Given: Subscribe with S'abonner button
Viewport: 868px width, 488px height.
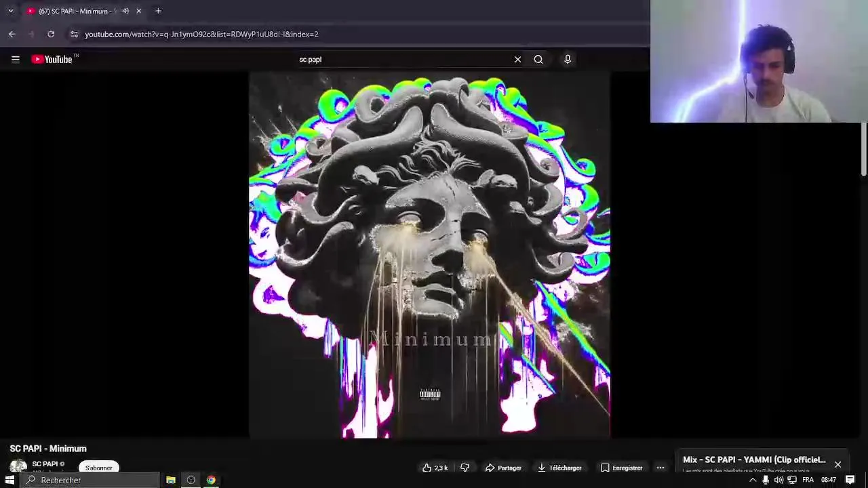Looking at the screenshot, I should (x=99, y=468).
